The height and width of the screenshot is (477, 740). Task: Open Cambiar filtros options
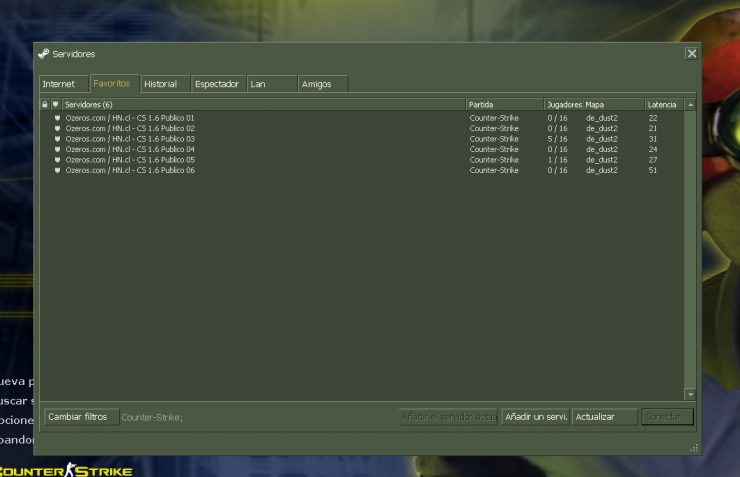pyautogui.click(x=81, y=417)
